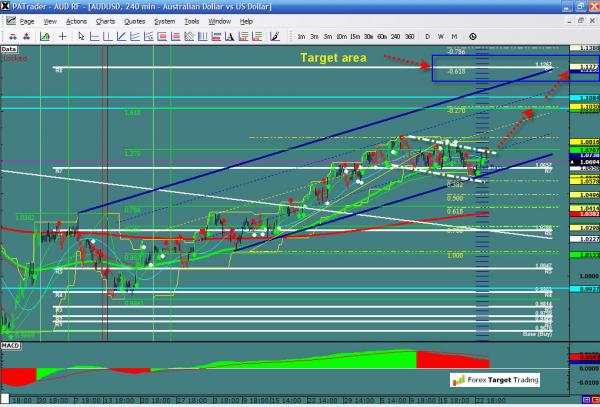This screenshot has width=600, height=407.
Task: Select the Daily (D) timeframe
Action: pos(427,36)
